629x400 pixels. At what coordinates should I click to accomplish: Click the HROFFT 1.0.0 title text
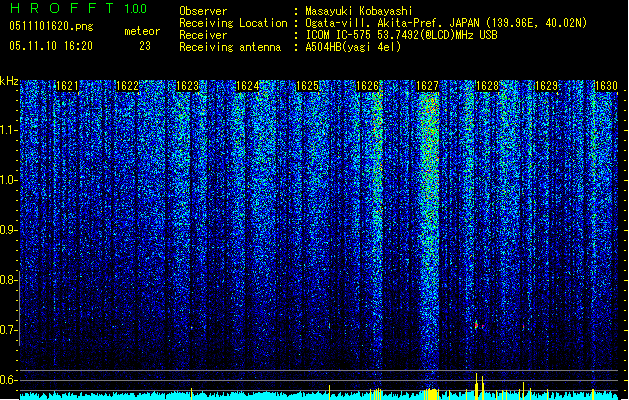78,8
